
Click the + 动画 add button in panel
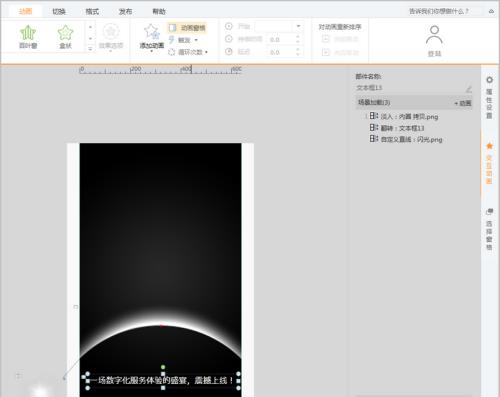463,103
